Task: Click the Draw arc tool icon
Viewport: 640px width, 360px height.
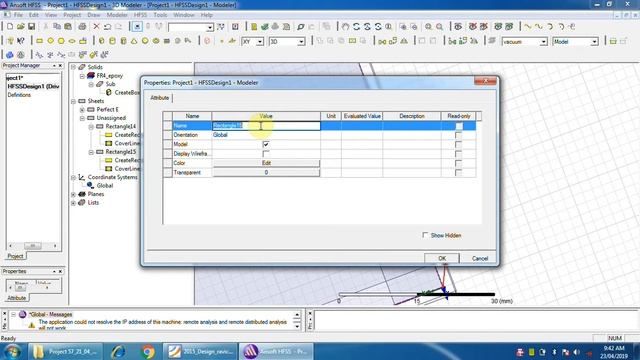Action: (x=550, y=27)
